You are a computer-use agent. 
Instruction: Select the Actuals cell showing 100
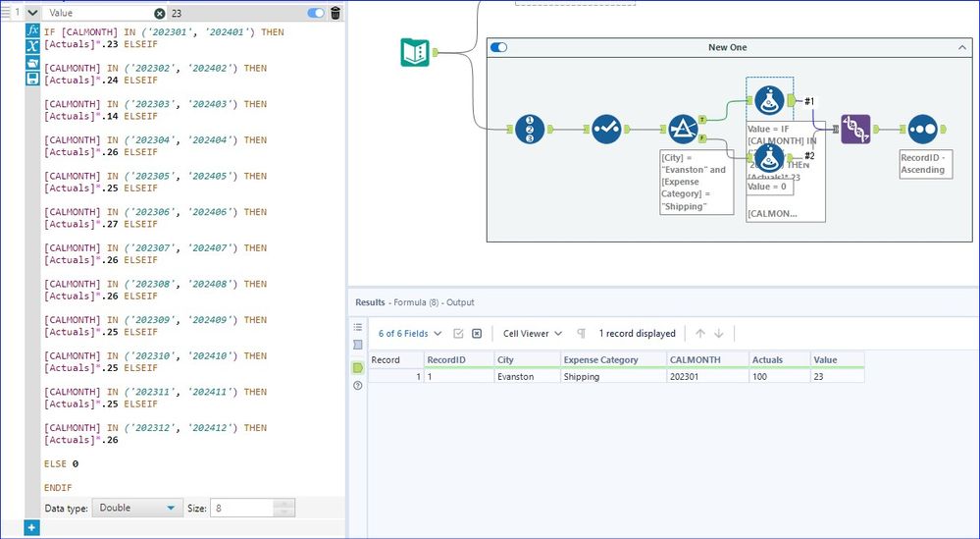(779, 376)
